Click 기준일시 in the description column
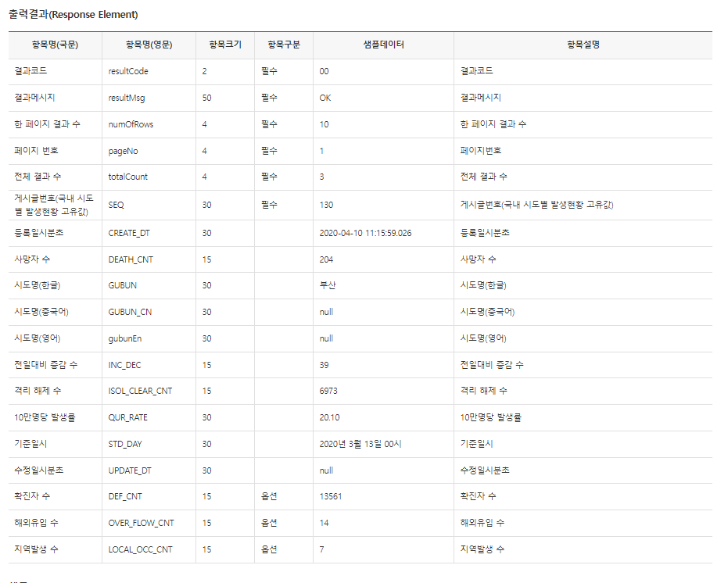This screenshot has width=728, height=583. [x=476, y=444]
